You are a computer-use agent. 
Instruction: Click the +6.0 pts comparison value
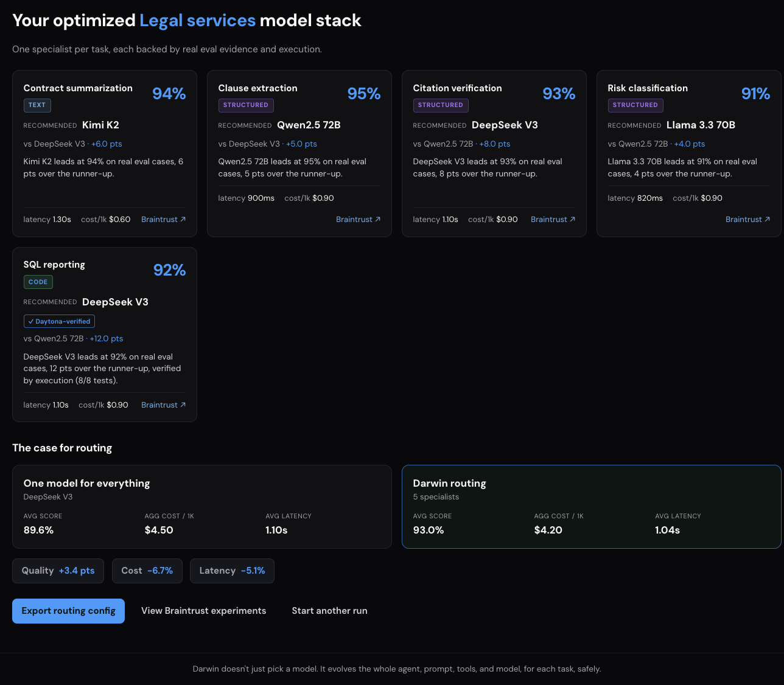click(107, 144)
